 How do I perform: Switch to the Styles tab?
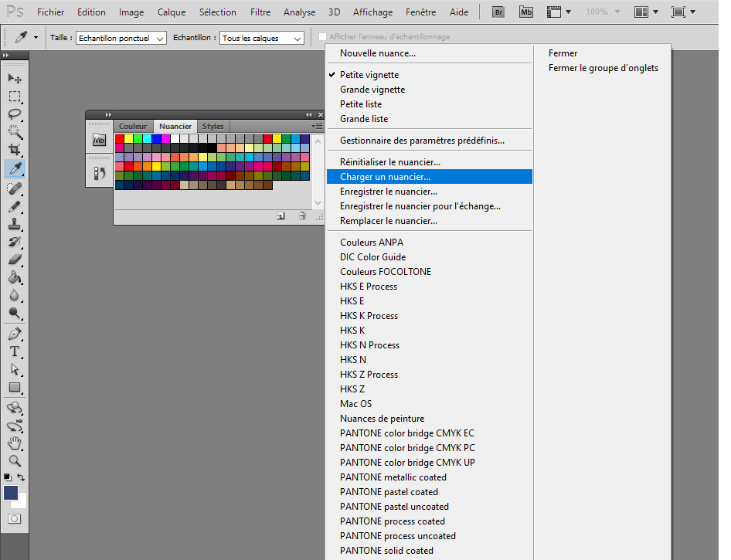[212, 126]
